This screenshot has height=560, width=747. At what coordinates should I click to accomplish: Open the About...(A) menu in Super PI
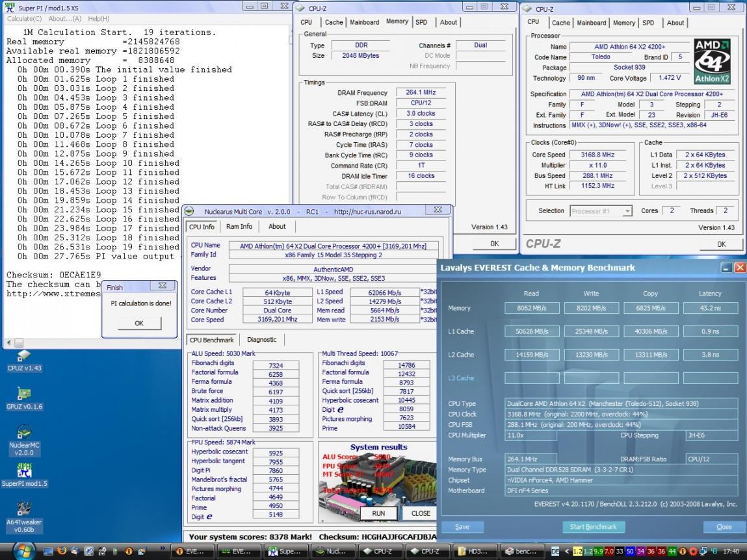pos(65,19)
